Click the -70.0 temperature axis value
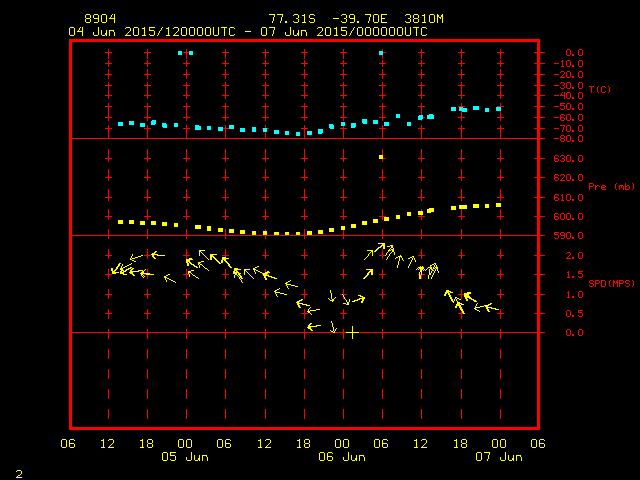Viewport: 640px width, 480px height. point(569,129)
